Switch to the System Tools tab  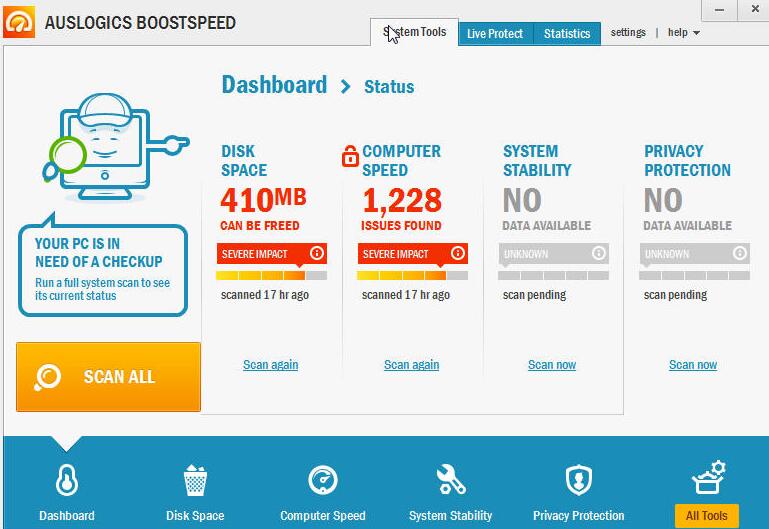(x=414, y=32)
